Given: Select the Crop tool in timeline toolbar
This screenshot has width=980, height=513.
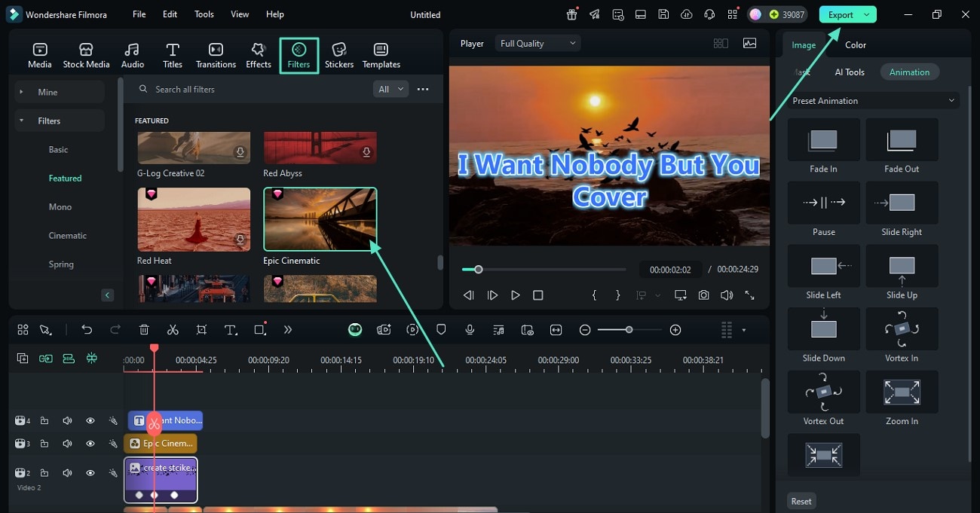Looking at the screenshot, I should [201, 330].
